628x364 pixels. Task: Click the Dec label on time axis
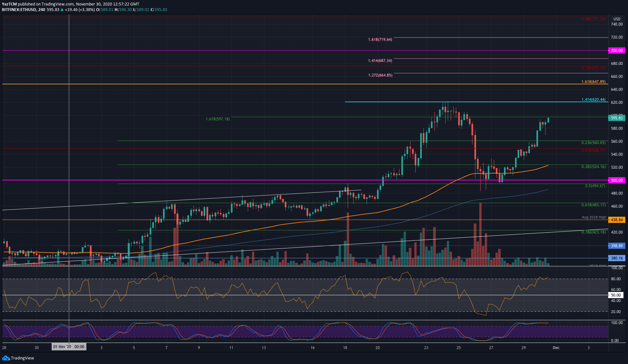[556, 348]
